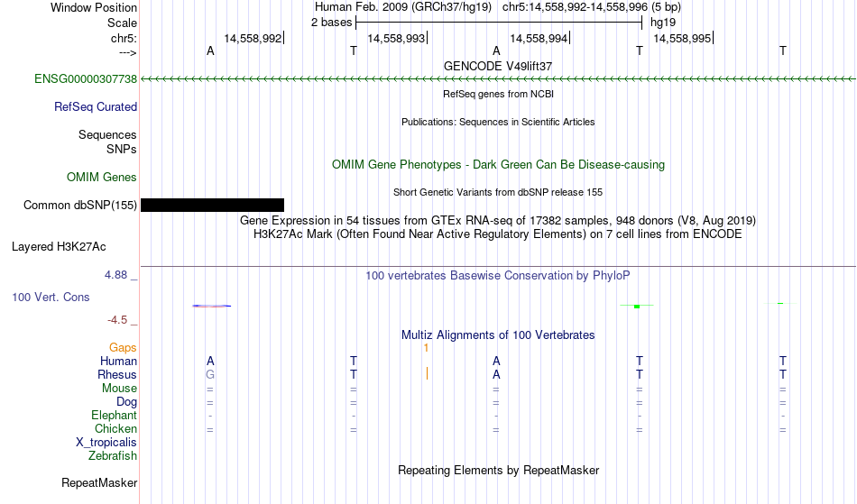
Task: Click the 100 vertebrates PhyloP title
Action: point(498,276)
